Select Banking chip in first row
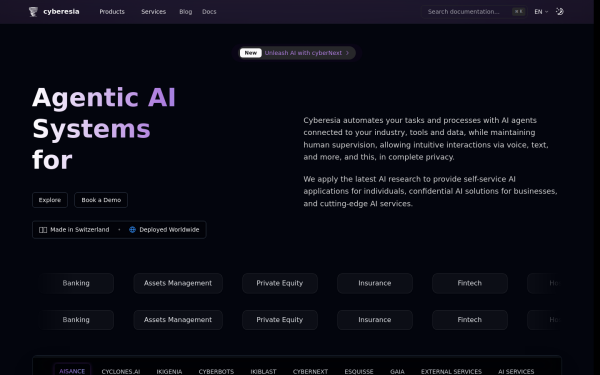The image size is (600, 375). (76, 283)
